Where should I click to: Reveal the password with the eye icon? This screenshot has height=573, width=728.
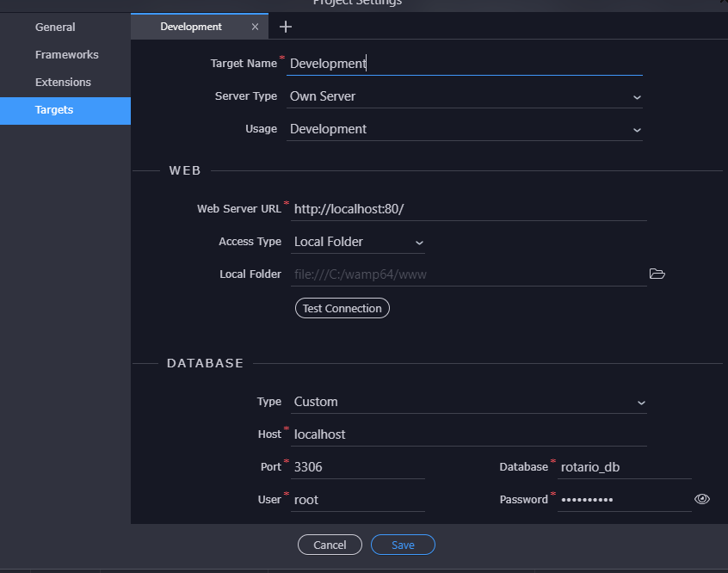702,498
